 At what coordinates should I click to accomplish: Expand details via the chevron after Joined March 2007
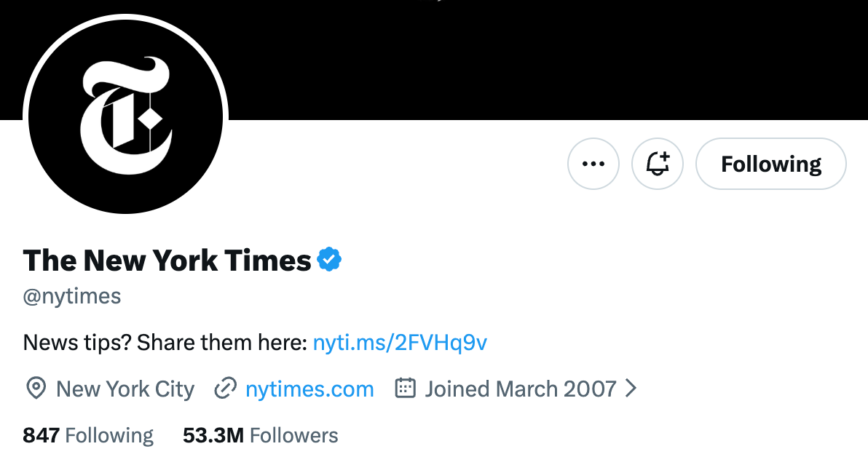(632, 389)
